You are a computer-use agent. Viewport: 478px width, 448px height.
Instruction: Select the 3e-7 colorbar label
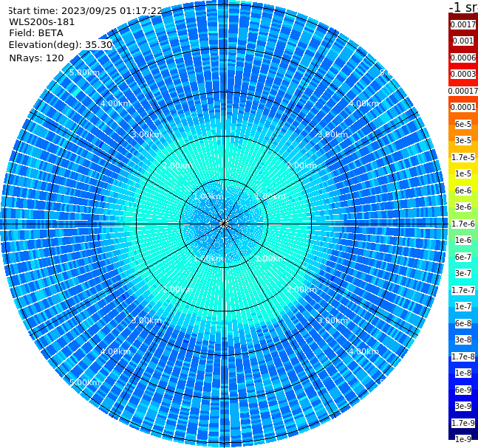[x=463, y=273]
